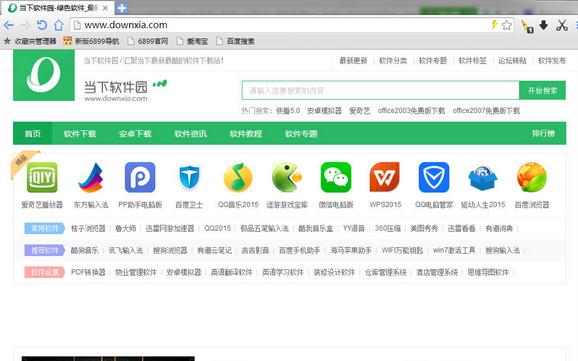
Task: Click the 软件发布 top link
Action: pos(552,60)
